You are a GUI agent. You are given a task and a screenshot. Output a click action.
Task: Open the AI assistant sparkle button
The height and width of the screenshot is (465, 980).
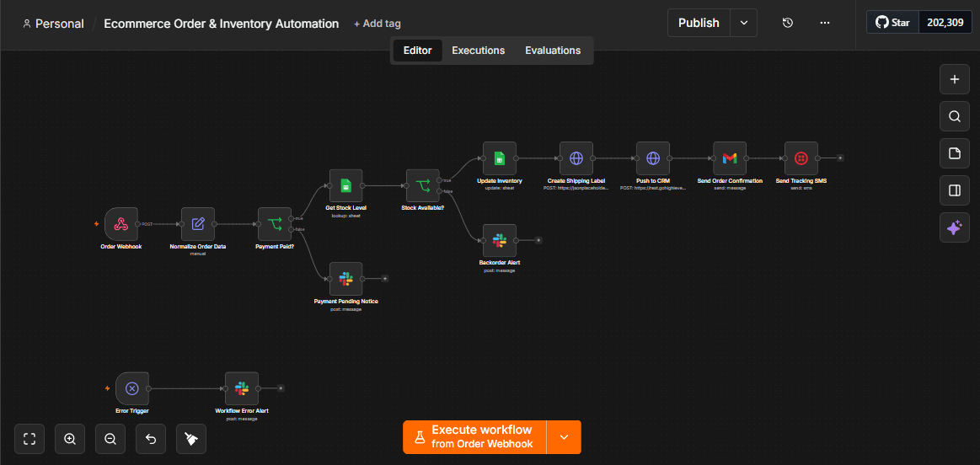tap(955, 228)
